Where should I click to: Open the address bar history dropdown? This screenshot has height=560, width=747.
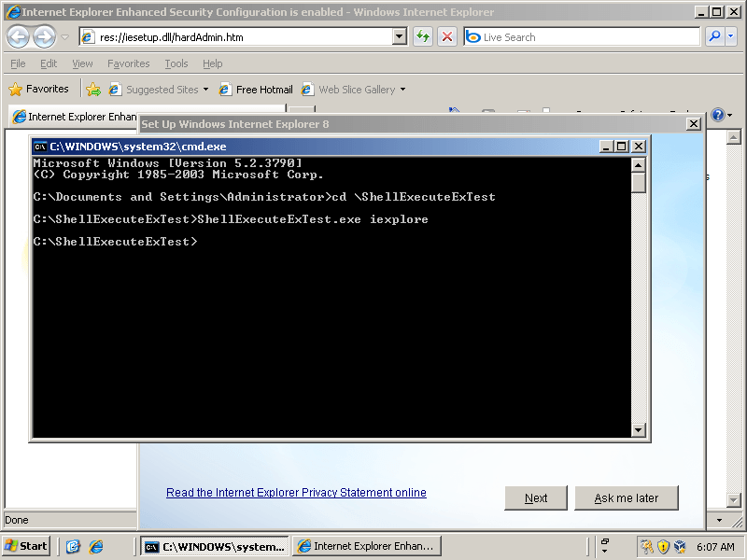point(399,36)
